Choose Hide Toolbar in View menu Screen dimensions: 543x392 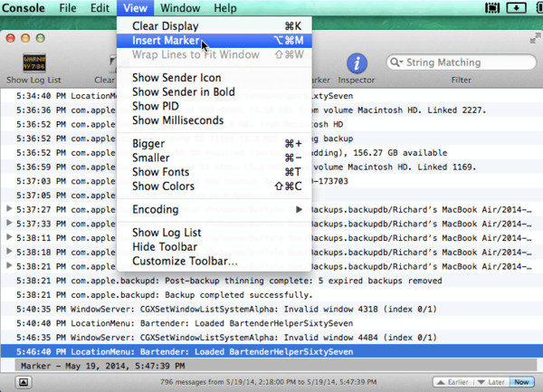(x=214, y=246)
